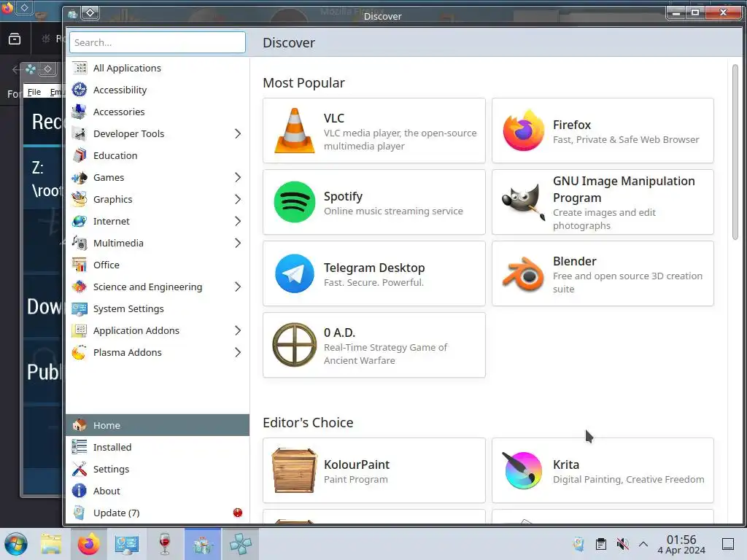This screenshot has height=560, width=747.
Task: Open the VLC app card
Action: 374,131
